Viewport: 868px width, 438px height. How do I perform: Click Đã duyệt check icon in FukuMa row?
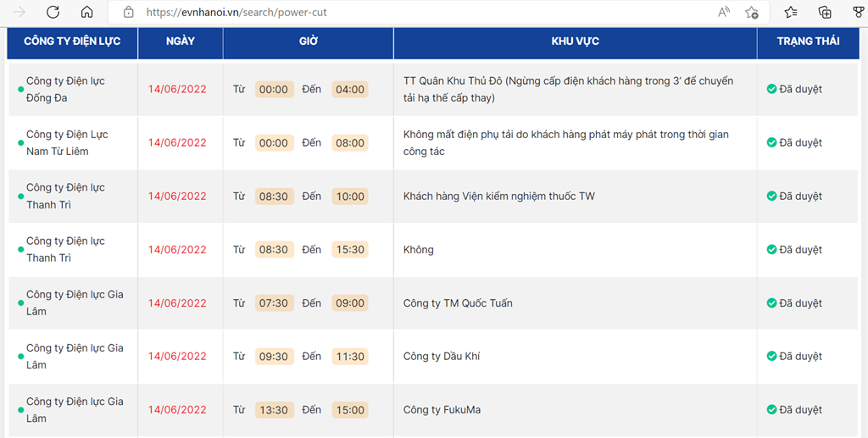pos(771,410)
